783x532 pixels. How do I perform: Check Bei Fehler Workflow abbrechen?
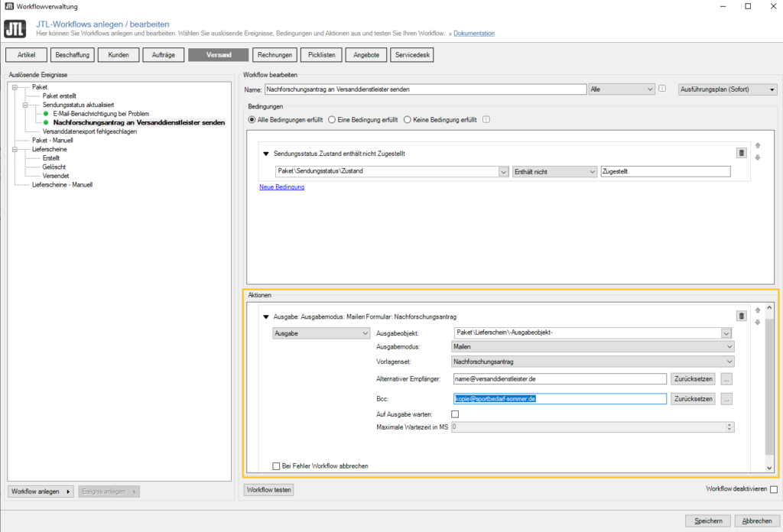click(x=277, y=465)
